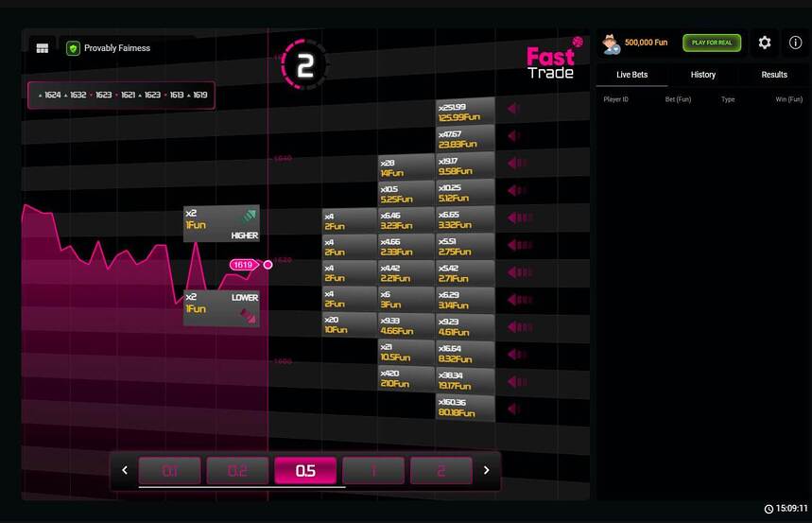Image resolution: width=812 pixels, height=523 pixels.
Task: Click row arrow beside x160.36 cell
Action: tap(513, 409)
